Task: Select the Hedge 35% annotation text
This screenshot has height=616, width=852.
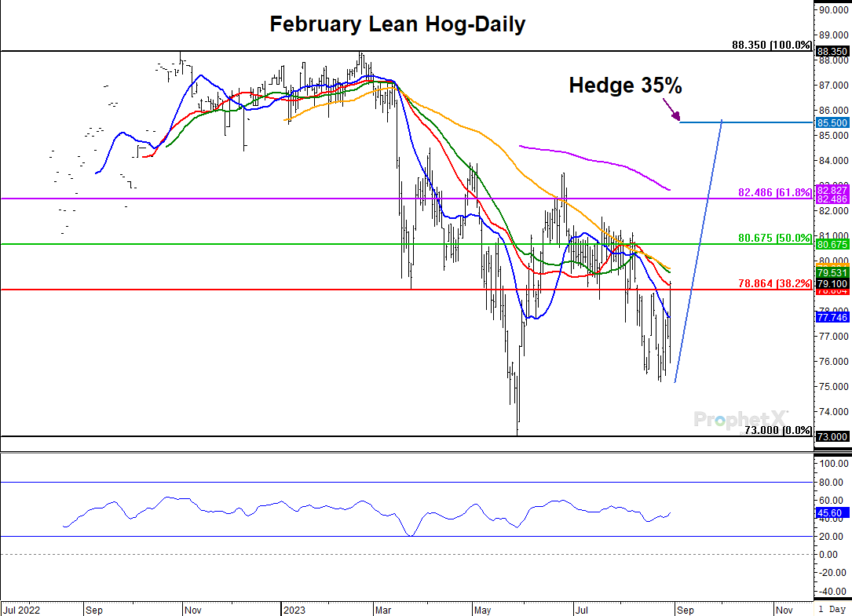Action: click(x=625, y=86)
